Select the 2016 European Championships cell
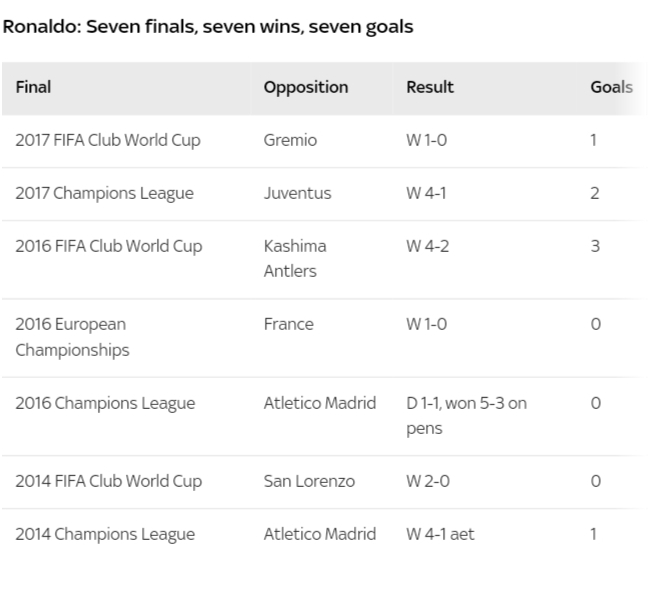660x595 pixels. (x=72, y=337)
